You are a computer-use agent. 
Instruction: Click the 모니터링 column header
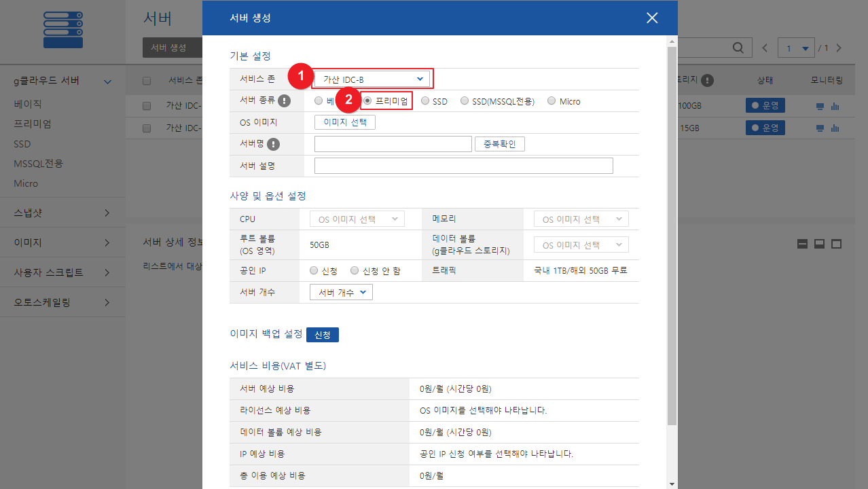pos(827,81)
